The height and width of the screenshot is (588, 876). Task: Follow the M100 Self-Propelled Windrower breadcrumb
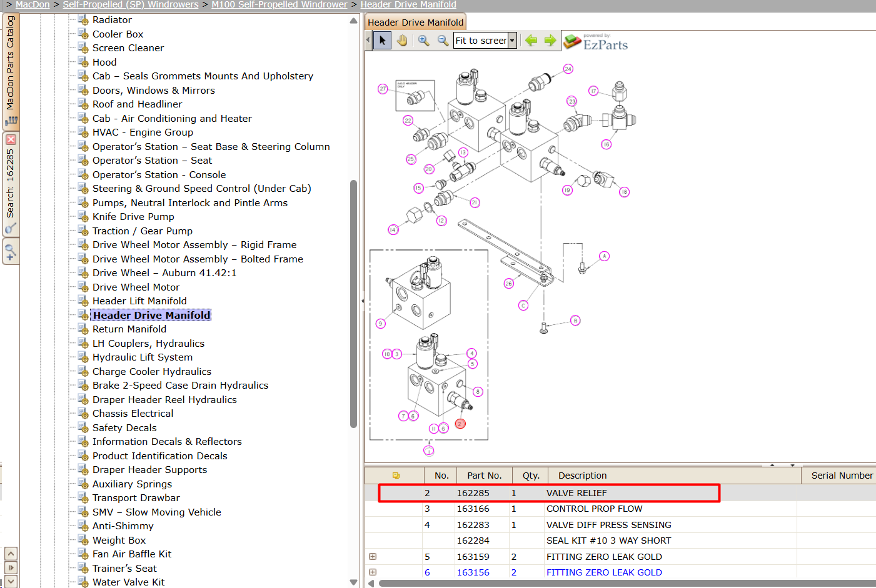[279, 4]
